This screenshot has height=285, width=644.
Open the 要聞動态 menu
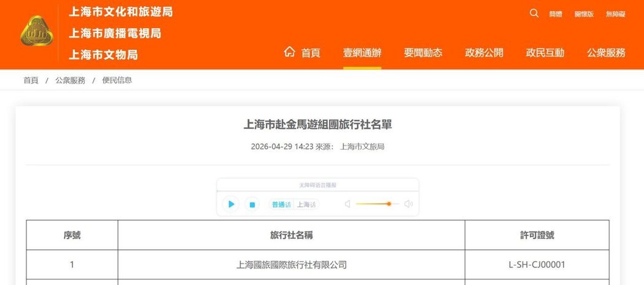click(423, 53)
